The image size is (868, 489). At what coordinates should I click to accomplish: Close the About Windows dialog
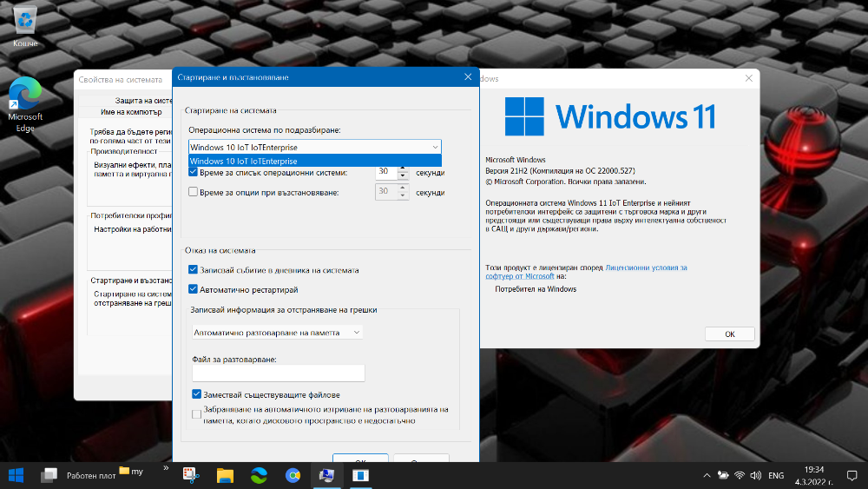pos(748,78)
